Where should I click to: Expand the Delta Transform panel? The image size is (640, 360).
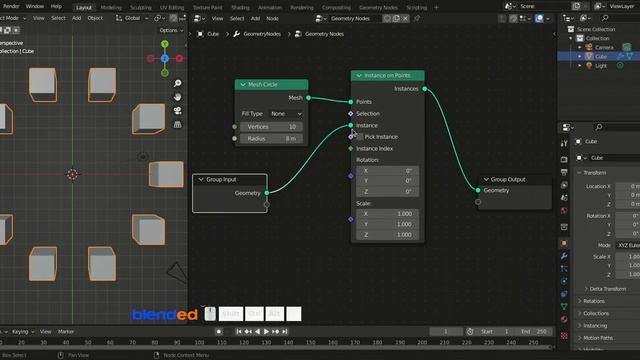[606, 289]
